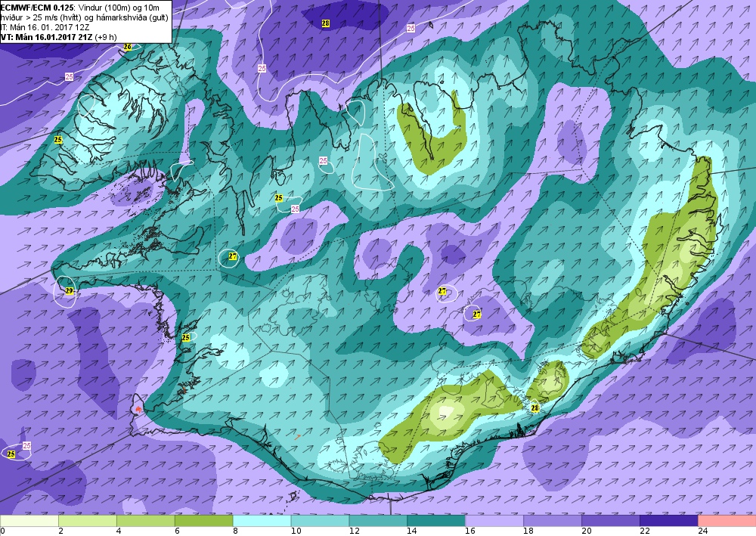Click the olive green 6–8 legend swatch
756x536 pixels.
coord(203,521)
